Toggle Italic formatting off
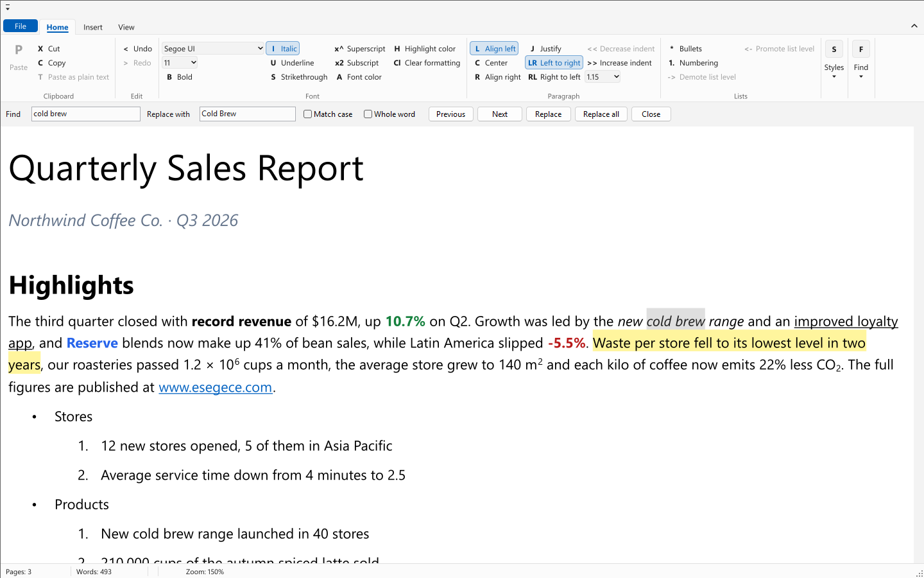Viewport: 924px width, 578px height. pos(283,49)
